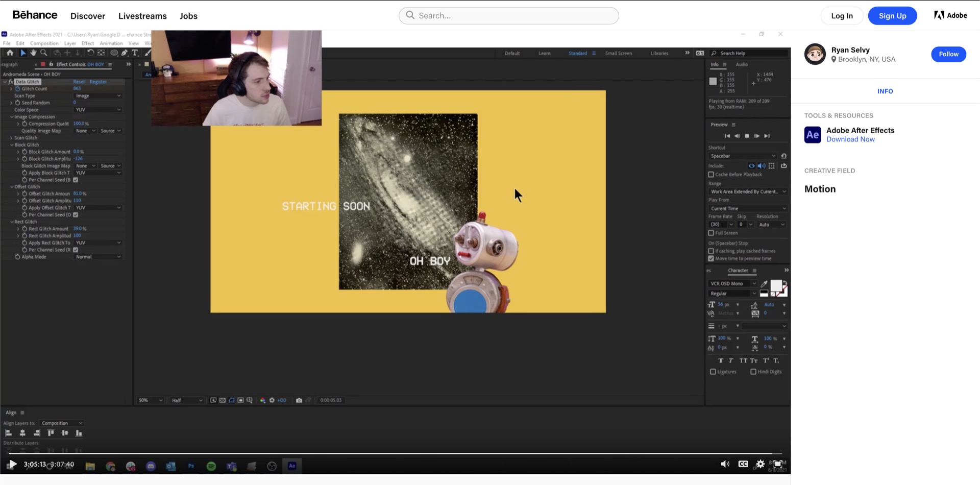Open the Livestreams tab in Behance
Viewport: 980px width, 485px height.
142,16
